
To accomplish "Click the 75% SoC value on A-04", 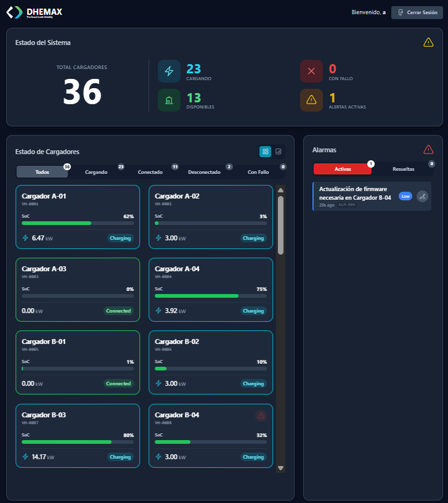I will [x=262, y=289].
